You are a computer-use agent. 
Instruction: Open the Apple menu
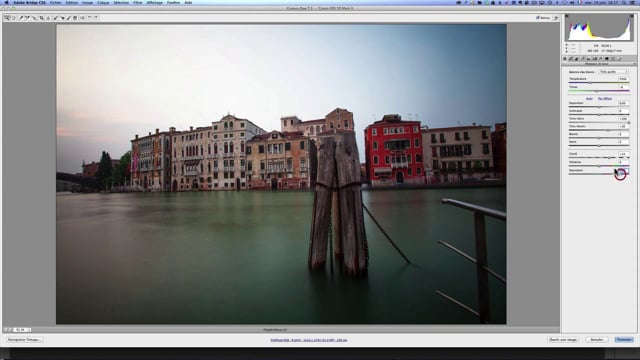[x=7, y=2]
